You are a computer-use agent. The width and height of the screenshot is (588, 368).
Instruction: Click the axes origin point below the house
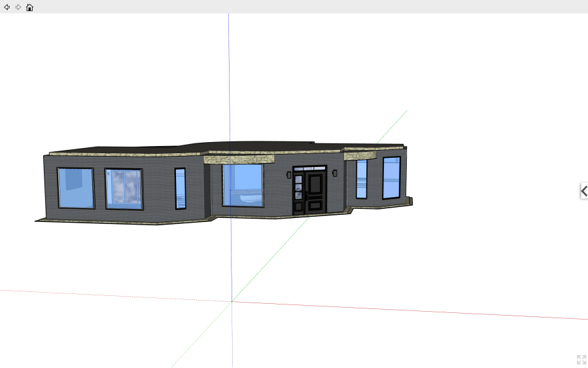(x=232, y=301)
